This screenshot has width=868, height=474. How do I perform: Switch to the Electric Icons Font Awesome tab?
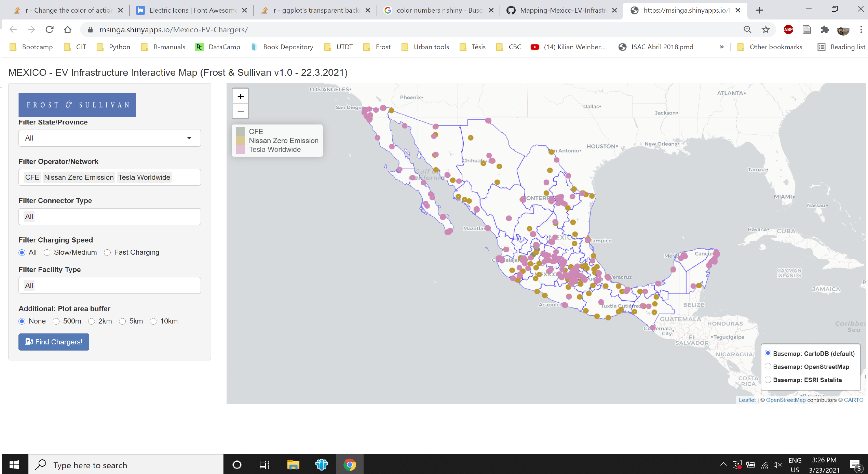(x=191, y=10)
